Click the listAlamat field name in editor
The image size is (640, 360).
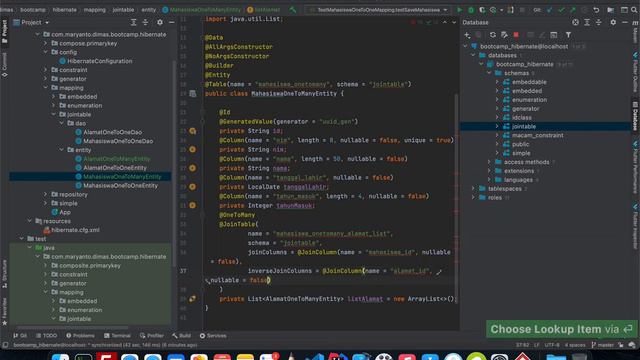tap(365, 299)
